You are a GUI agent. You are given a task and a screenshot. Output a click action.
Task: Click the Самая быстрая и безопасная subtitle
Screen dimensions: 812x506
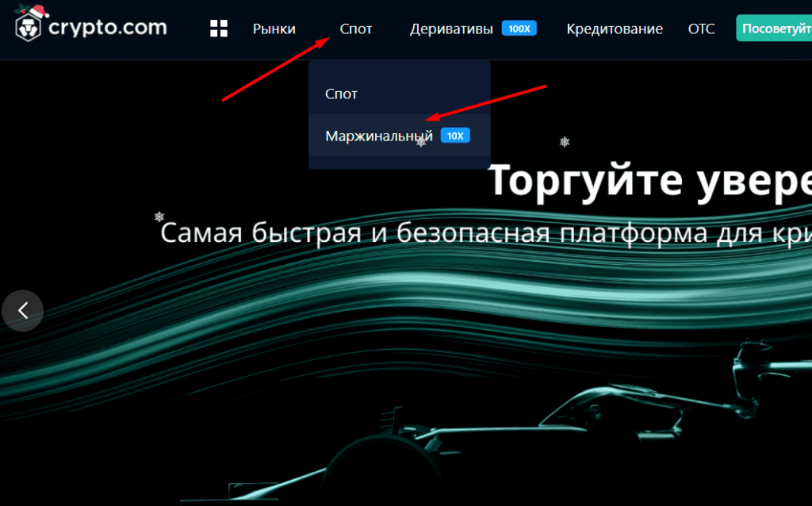(486, 232)
